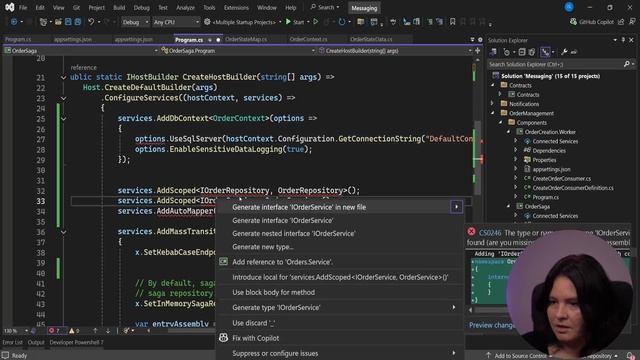Click the Search box in title bar
The image size is (640, 360).
(x=325, y=7)
